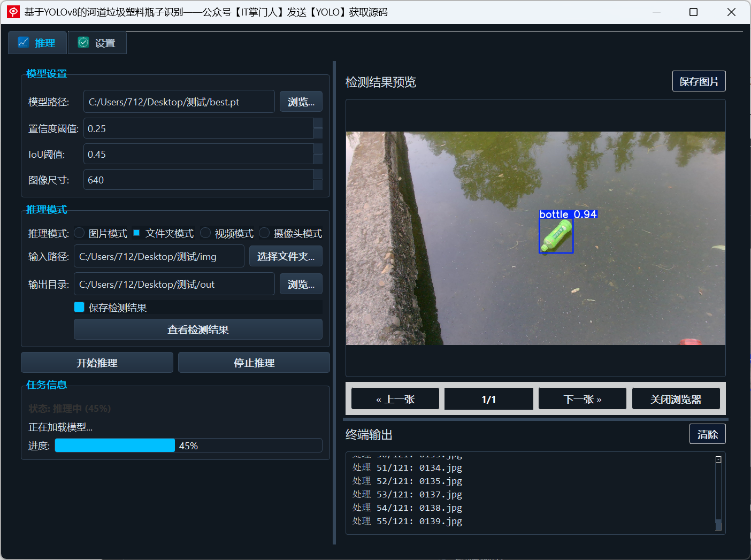This screenshot has height=560, width=751.
Task: Select 图片模式 radio button
Action: pos(79,233)
